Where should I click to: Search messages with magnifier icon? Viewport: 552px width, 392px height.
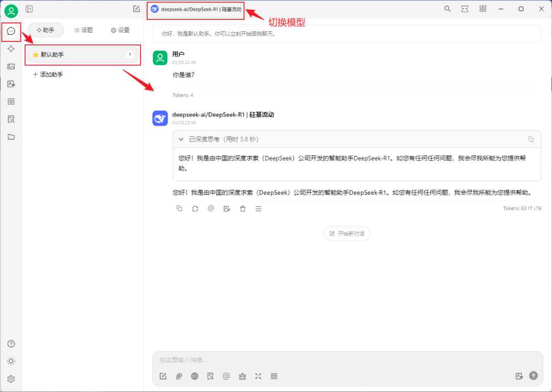click(x=447, y=9)
